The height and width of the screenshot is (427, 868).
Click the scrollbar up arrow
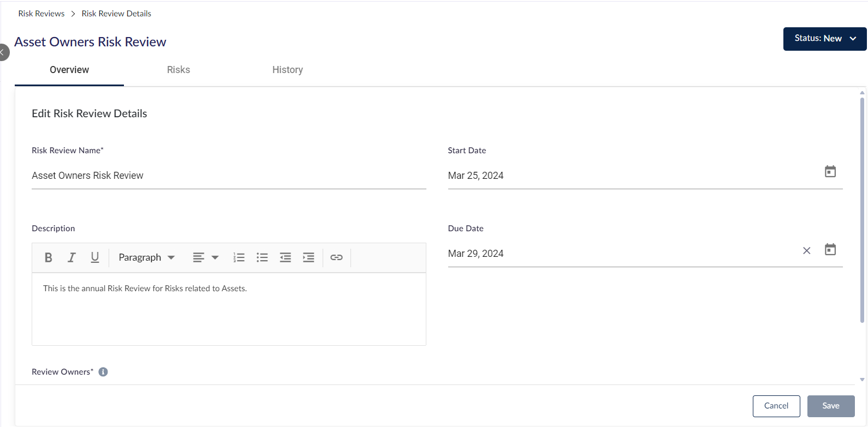(x=863, y=93)
